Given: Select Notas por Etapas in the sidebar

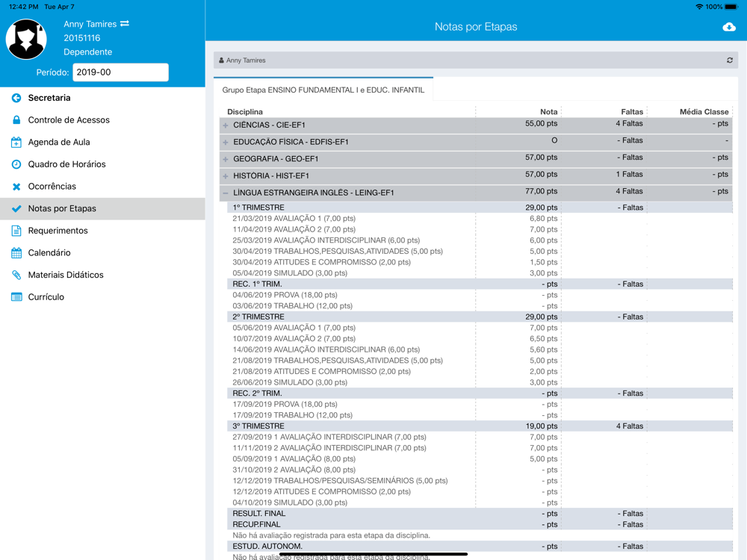Looking at the screenshot, I should [x=102, y=208].
